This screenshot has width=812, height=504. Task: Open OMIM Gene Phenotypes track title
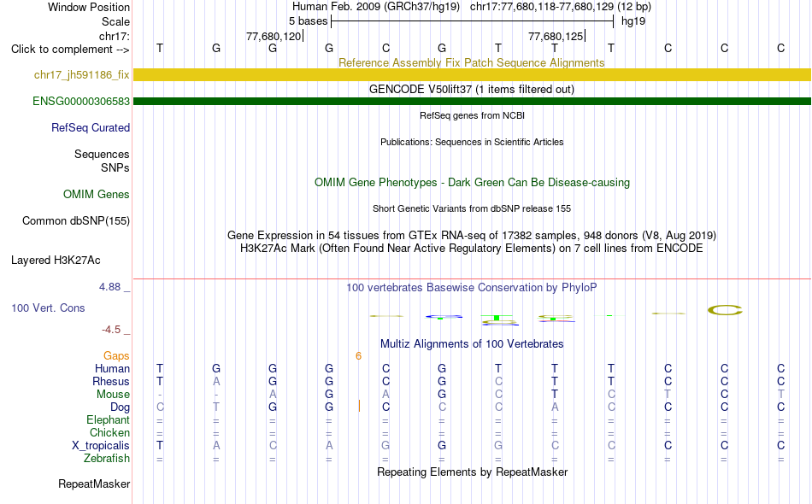coord(473,182)
